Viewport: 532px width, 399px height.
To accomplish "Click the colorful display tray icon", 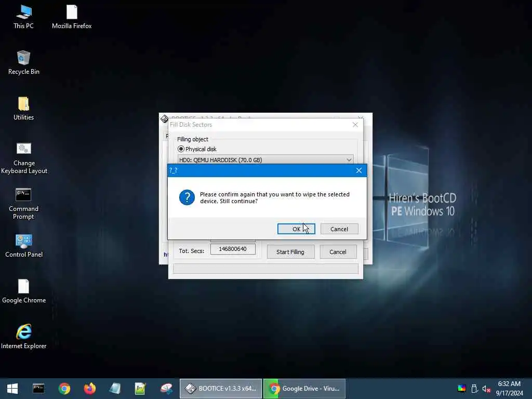I will (x=462, y=389).
